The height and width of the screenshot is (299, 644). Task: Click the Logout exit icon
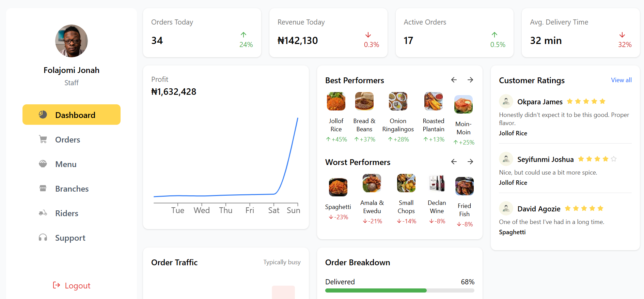click(x=56, y=285)
